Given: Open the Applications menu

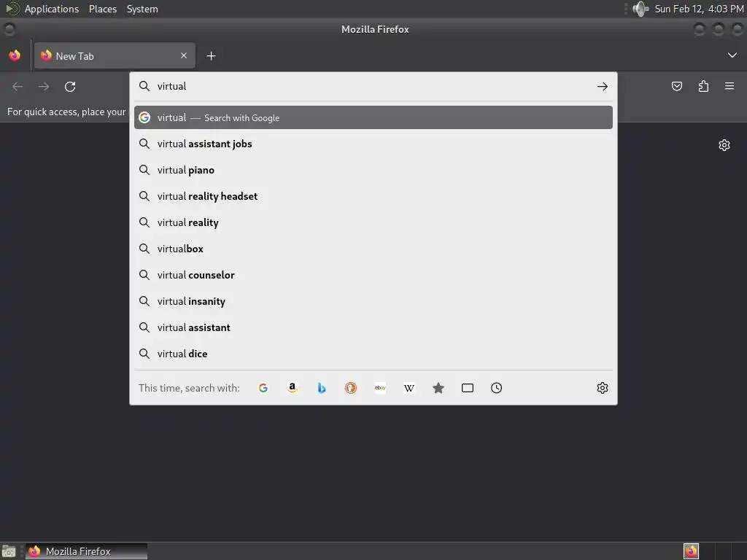Looking at the screenshot, I should pos(42,9).
